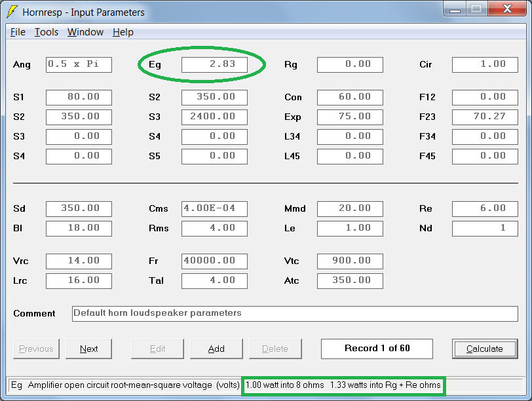Click the S5 input field
The height and width of the screenshot is (401, 532).
(x=214, y=157)
